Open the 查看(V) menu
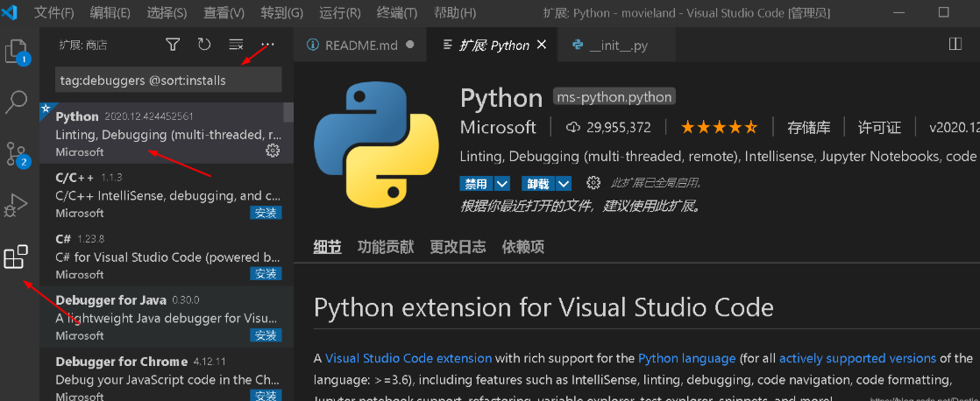The height and width of the screenshot is (401, 980). coord(224,12)
